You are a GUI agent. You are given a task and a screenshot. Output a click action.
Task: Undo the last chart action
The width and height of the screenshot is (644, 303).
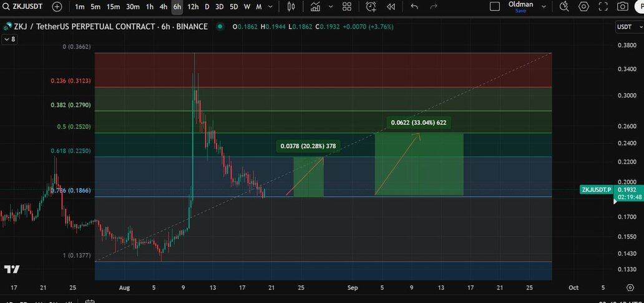point(415,7)
